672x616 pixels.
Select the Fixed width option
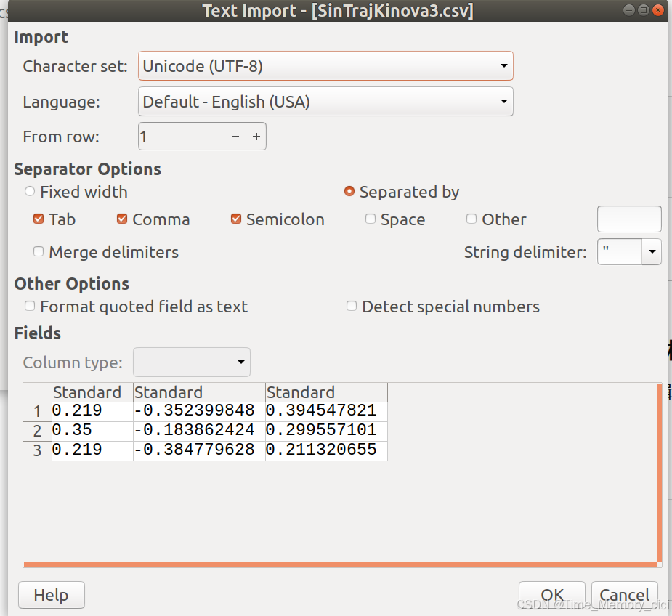click(x=29, y=192)
